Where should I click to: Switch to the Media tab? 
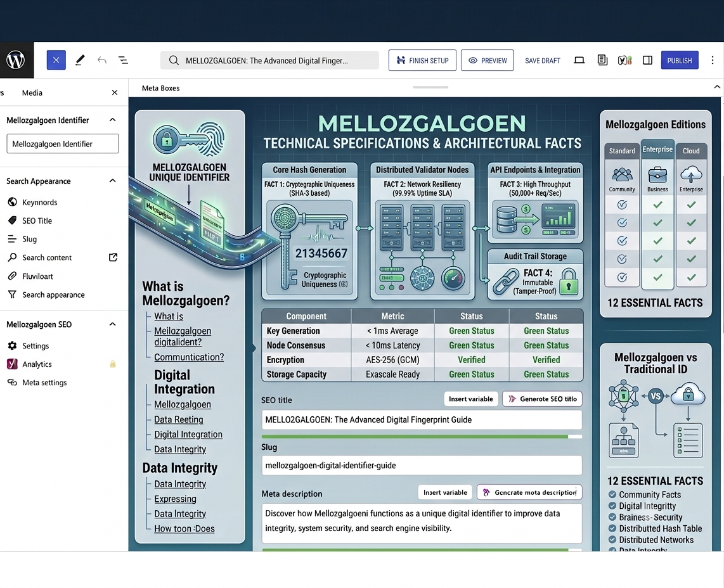32,93
